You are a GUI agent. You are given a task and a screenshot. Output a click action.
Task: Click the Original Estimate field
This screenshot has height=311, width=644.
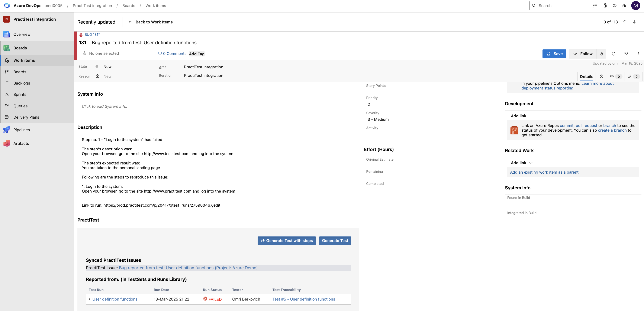tap(380, 159)
